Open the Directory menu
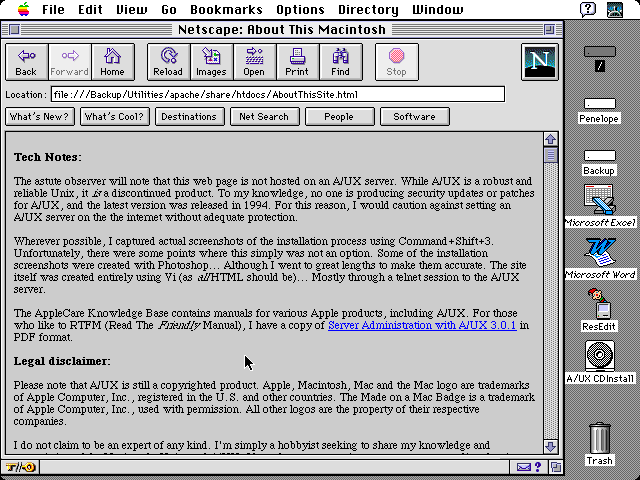The width and height of the screenshot is (640, 480). tap(367, 9)
